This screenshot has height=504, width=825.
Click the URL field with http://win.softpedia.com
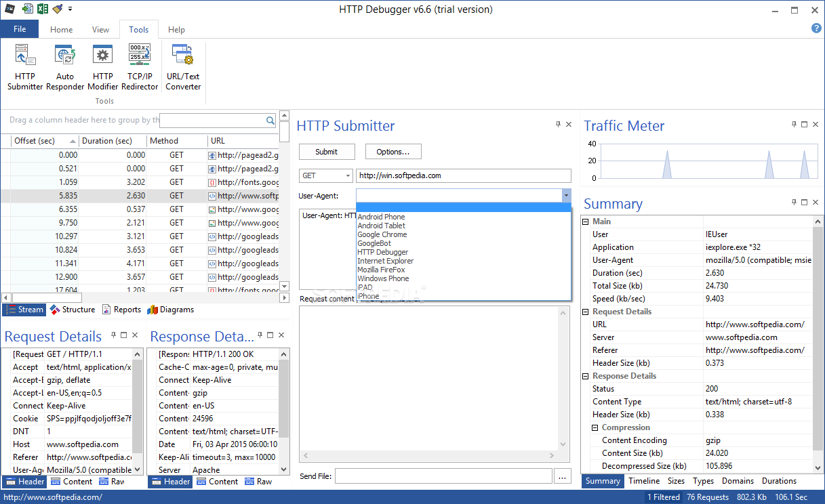(464, 175)
